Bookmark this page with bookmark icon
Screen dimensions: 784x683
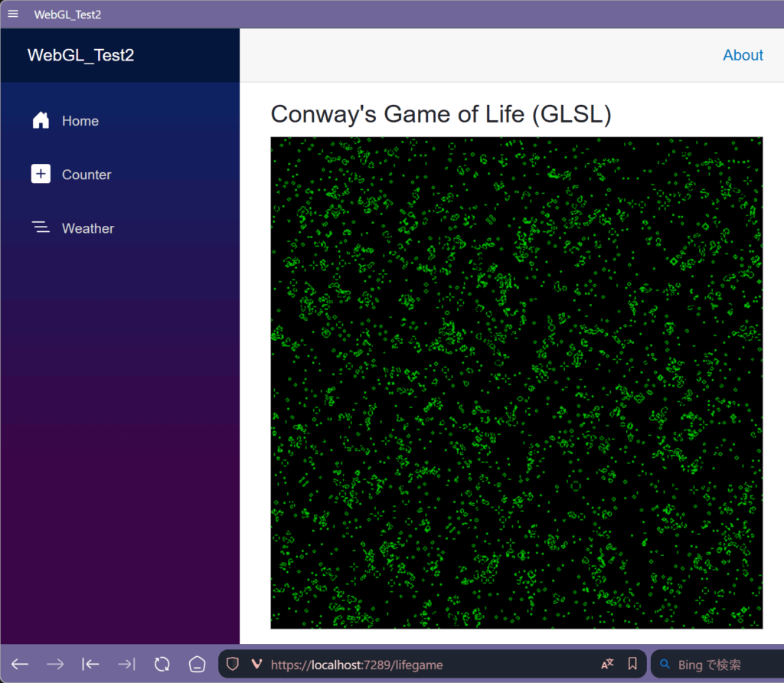tap(632, 664)
